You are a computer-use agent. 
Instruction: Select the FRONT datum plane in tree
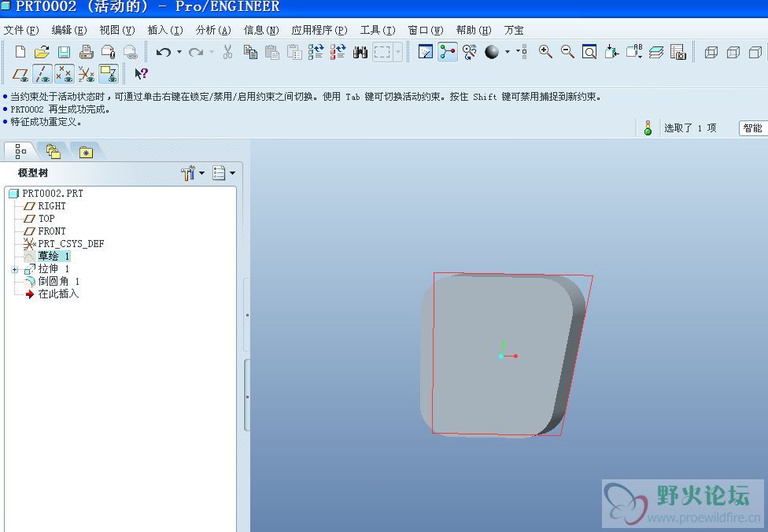click(x=51, y=231)
